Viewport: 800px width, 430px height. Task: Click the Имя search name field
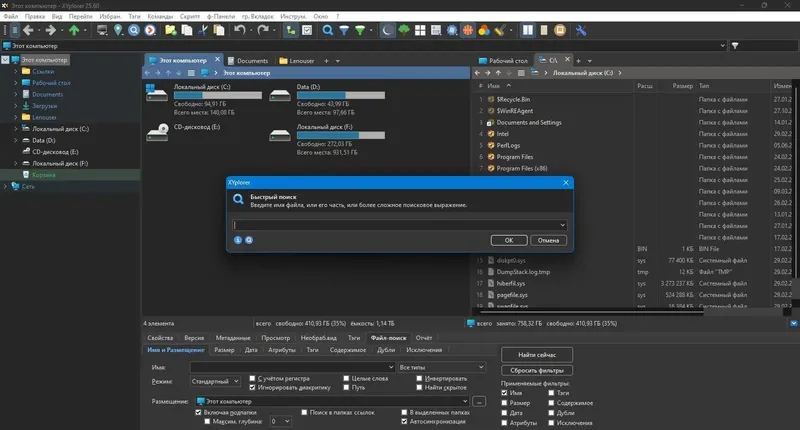pos(292,367)
